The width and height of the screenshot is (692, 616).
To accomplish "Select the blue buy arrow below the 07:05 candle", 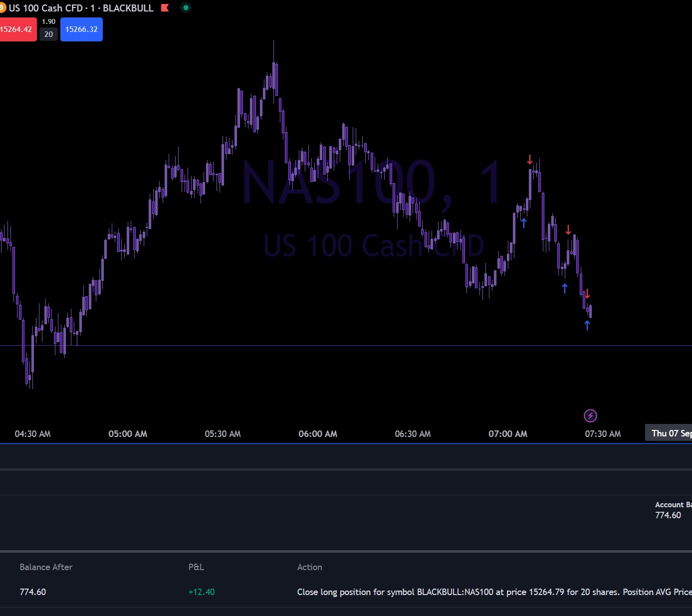I will tap(523, 223).
